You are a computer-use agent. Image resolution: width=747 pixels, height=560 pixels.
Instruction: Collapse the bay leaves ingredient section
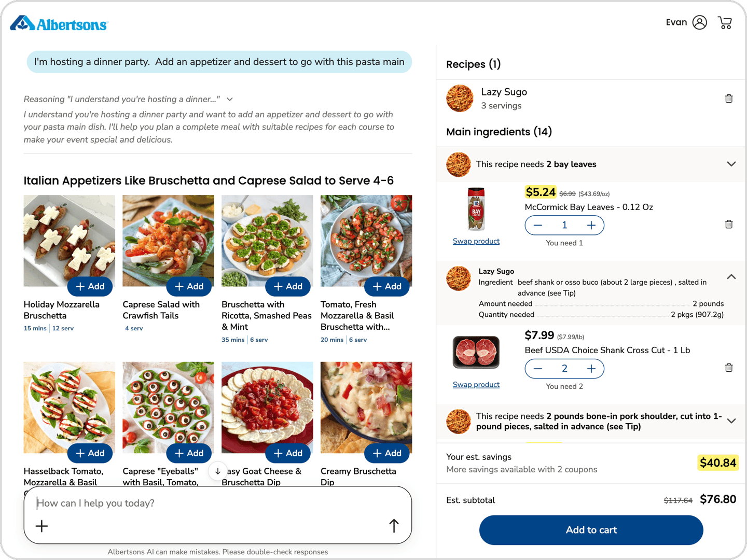731,164
